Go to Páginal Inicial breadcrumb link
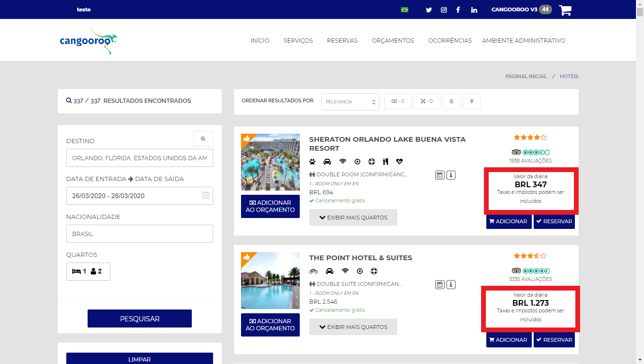Screen dimensions: 644x364 (x=526, y=76)
